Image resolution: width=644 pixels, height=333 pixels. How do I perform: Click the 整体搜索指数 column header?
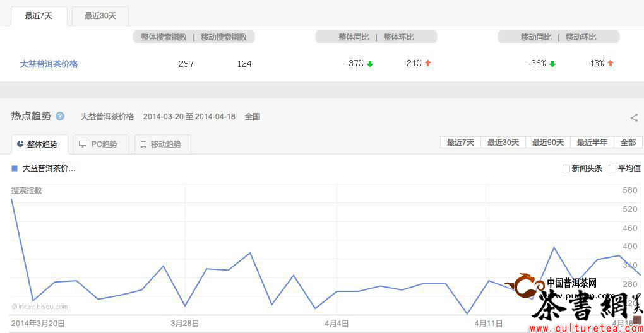point(164,37)
